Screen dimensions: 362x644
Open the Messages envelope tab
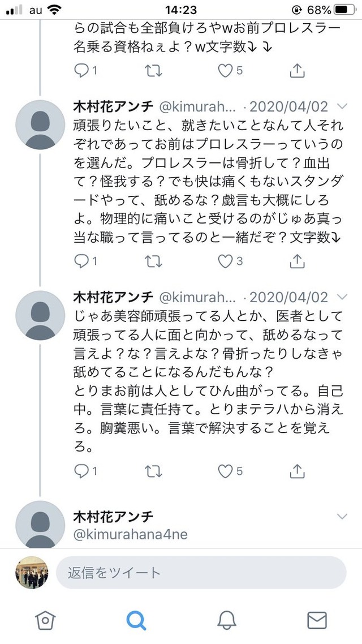pyautogui.click(x=317, y=620)
